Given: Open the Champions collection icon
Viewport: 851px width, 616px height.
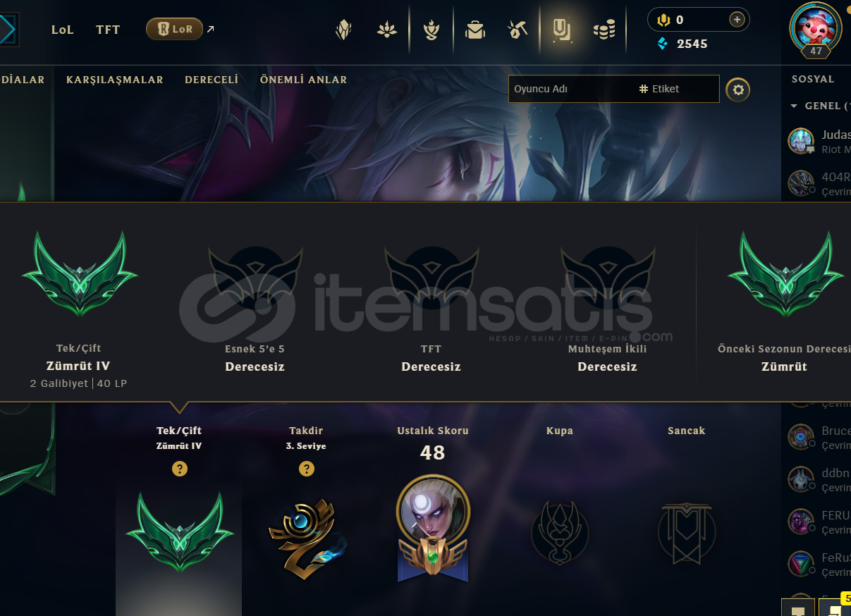Looking at the screenshot, I should tap(343, 30).
